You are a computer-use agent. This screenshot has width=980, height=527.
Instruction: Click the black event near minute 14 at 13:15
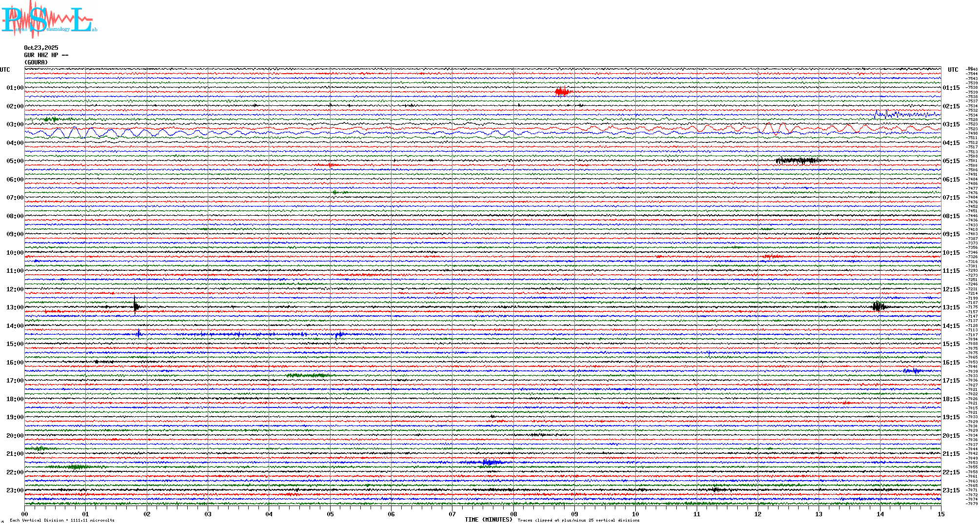coord(879,306)
